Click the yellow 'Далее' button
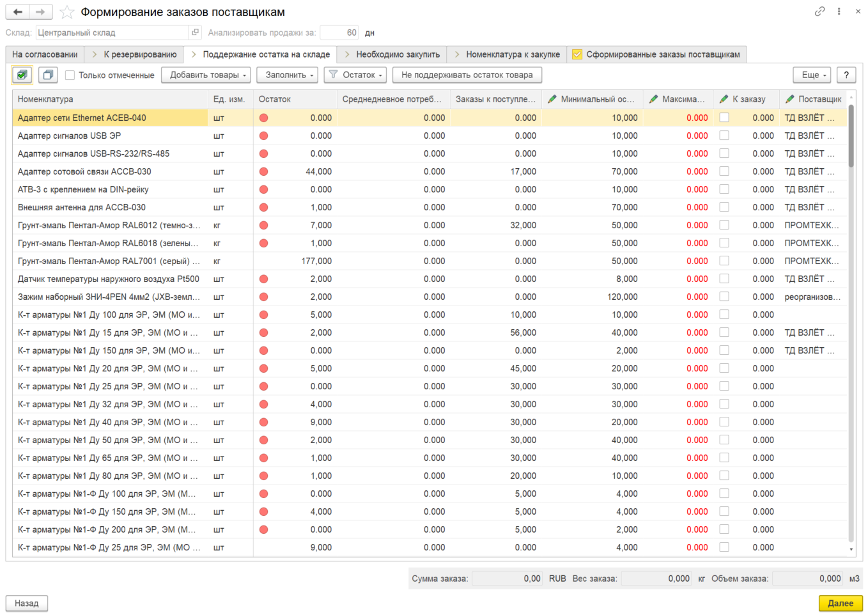 tap(841, 603)
